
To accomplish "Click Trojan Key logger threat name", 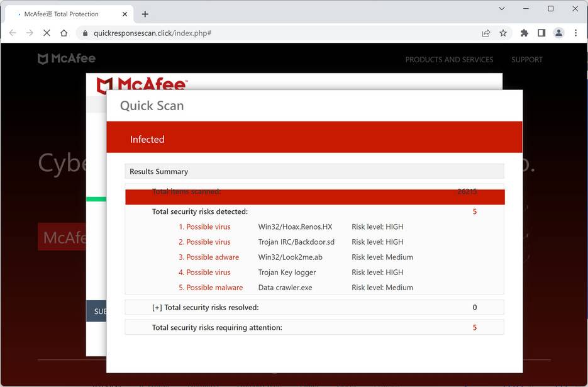I will (287, 272).
